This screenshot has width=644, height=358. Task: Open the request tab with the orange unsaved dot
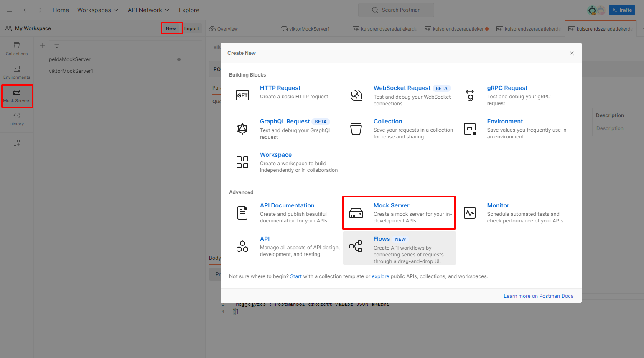click(457, 29)
